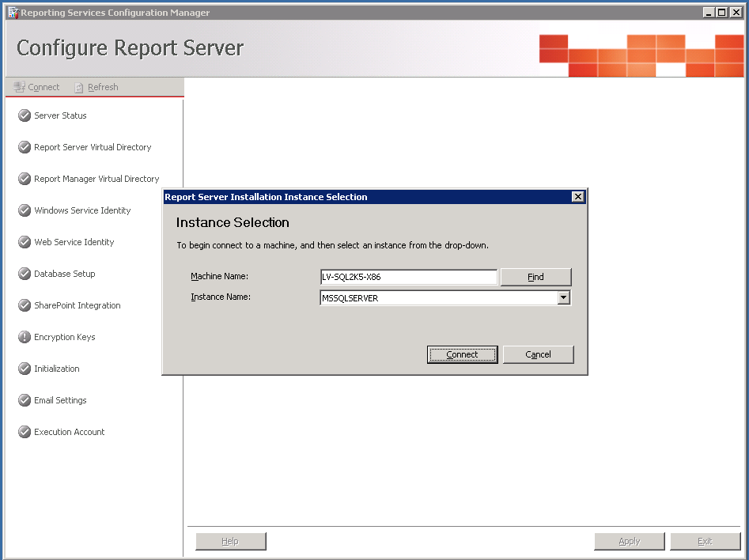
Task: Click the Find button next to Machine Name
Action: (535, 277)
